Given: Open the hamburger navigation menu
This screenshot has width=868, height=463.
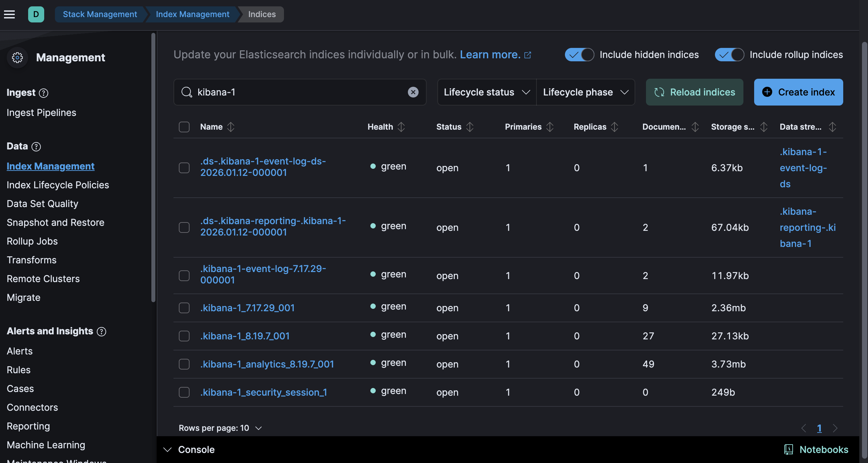Looking at the screenshot, I should pos(9,14).
